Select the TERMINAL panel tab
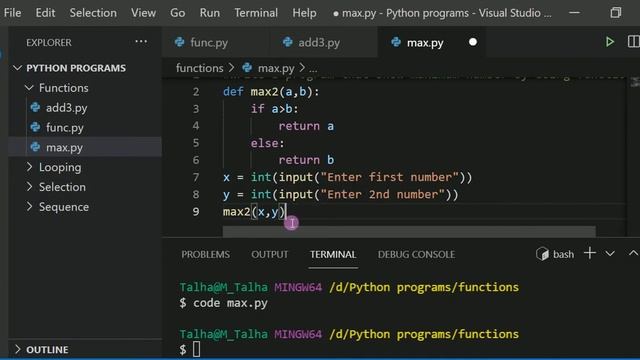640x360 pixels. pyautogui.click(x=333, y=254)
